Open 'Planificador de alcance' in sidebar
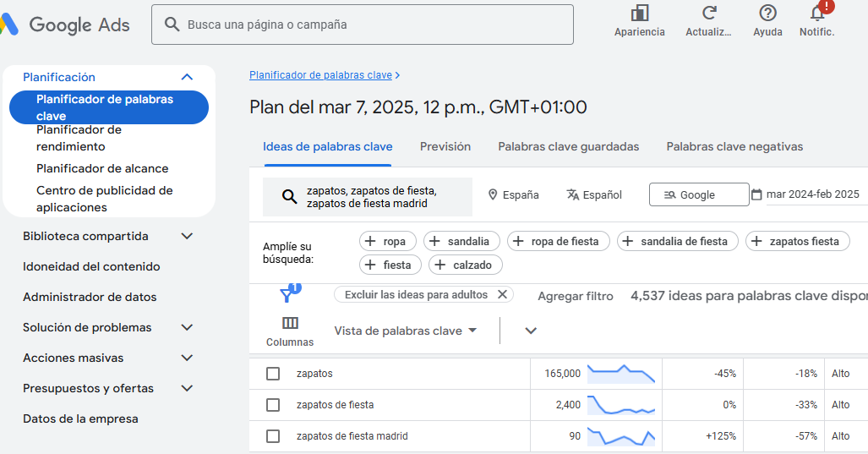This screenshot has width=868, height=454. [102, 168]
